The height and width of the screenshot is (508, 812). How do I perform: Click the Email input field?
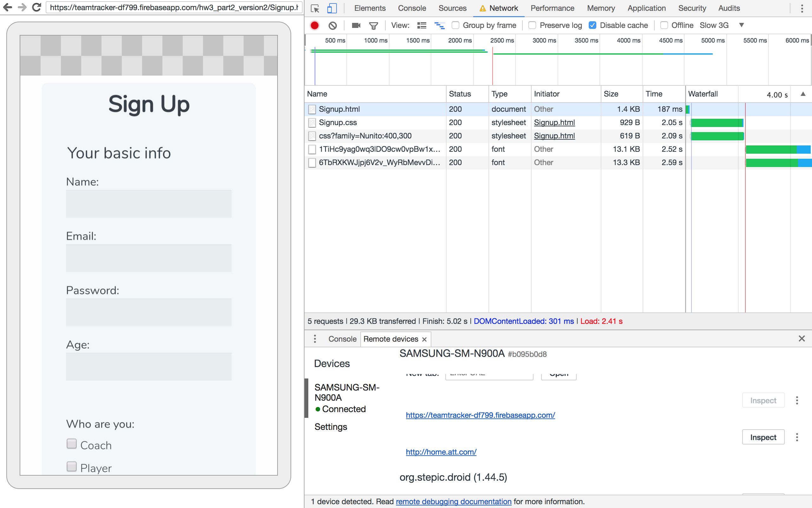click(x=149, y=258)
